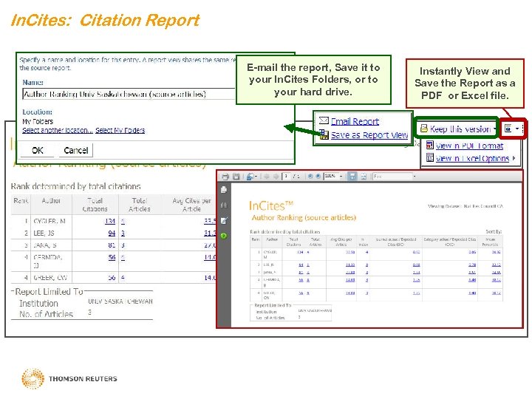The height and width of the screenshot is (399, 532).
Task: Click the save disk icon in PDF toolbar
Action: click(236, 177)
